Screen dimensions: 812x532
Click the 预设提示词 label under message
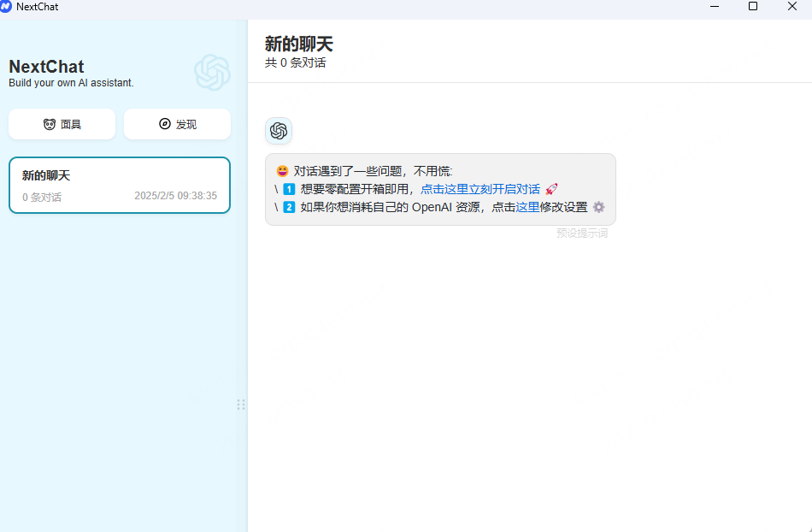(x=582, y=233)
